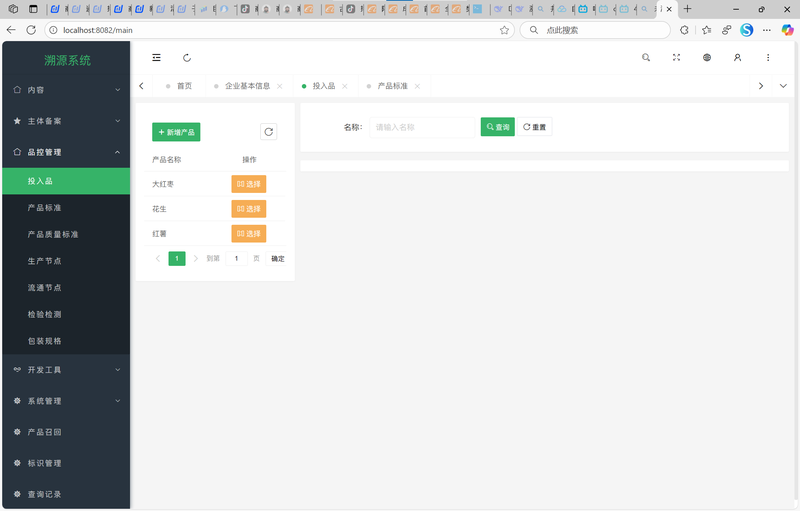800x511 pixels.
Task: Switch to the 产品标准 tab
Action: (392, 86)
